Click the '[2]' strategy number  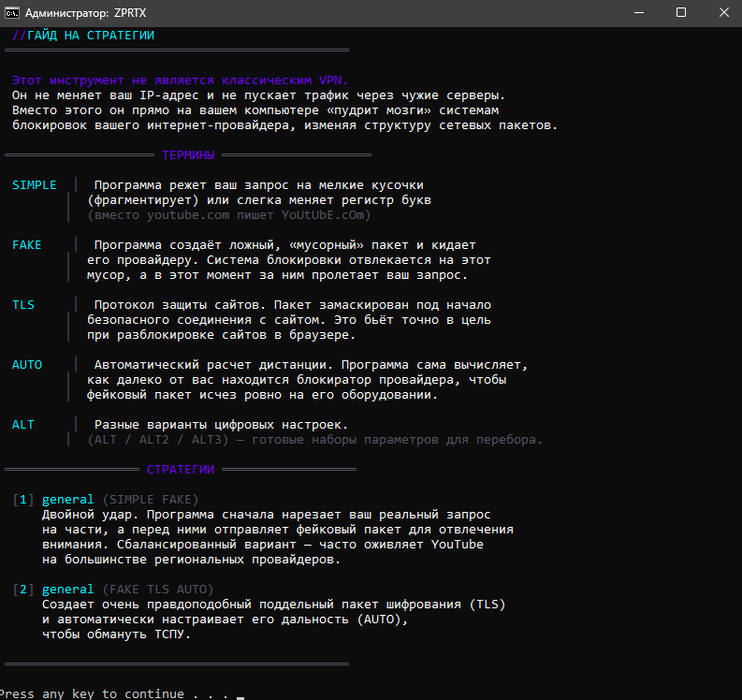pos(23,590)
